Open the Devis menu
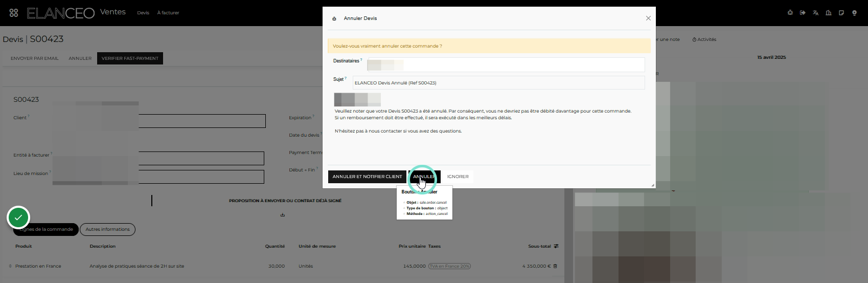Image resolution: width=868 pixels, height=283 pixels. pos(143,13)
